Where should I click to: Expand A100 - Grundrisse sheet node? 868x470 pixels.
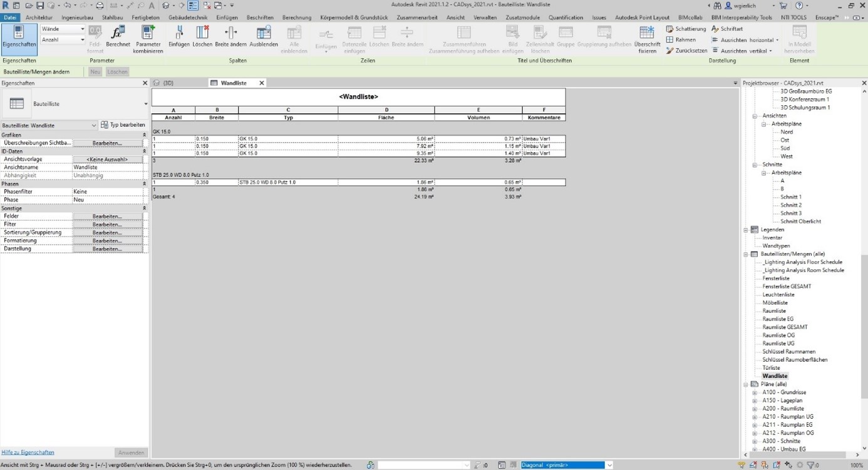click(755, 393)
